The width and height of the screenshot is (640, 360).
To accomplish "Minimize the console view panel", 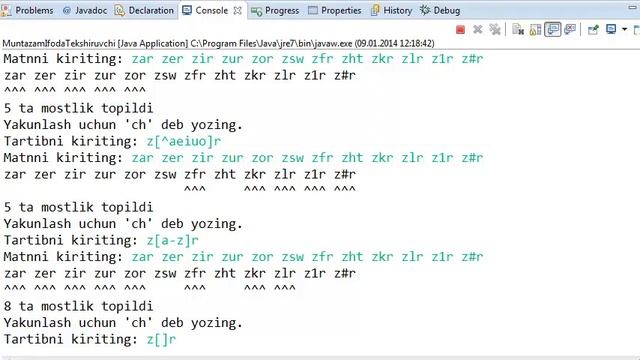I will point(632,7).
